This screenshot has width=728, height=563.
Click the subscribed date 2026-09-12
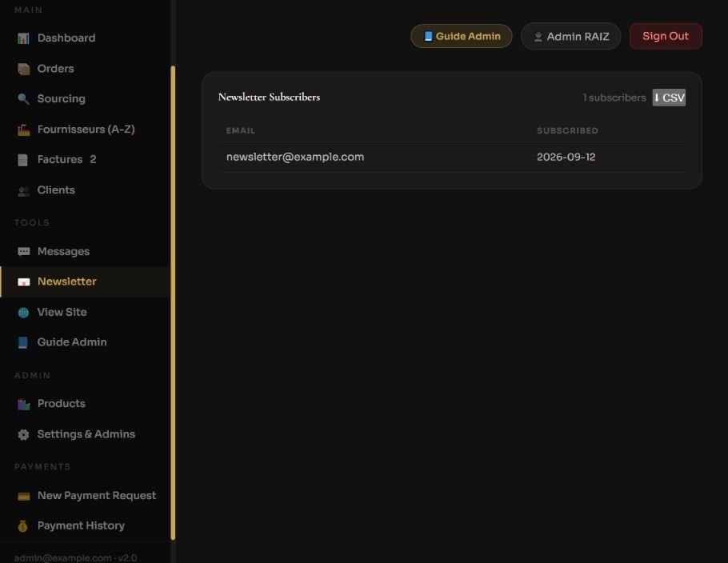566,157
